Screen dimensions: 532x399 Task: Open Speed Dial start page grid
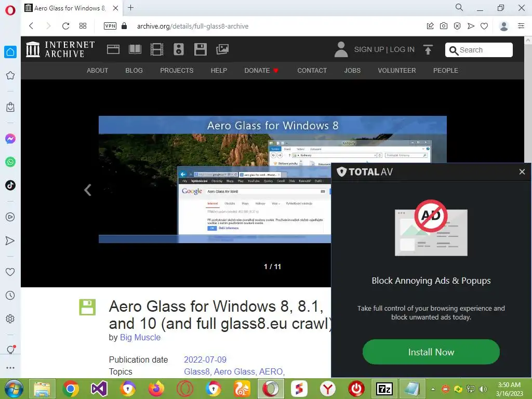coord(83,26)
